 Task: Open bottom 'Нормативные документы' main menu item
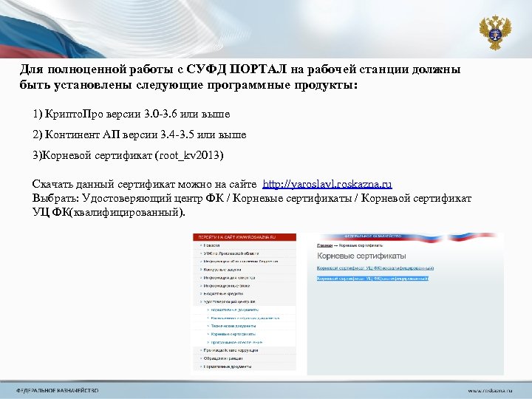pyautogui.click(x=228, y=366)
